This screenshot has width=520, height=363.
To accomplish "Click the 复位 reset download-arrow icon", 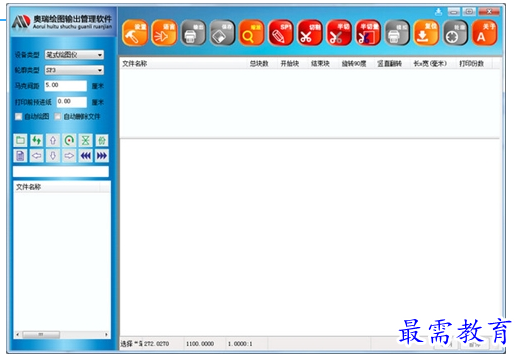I will (426, 33).
